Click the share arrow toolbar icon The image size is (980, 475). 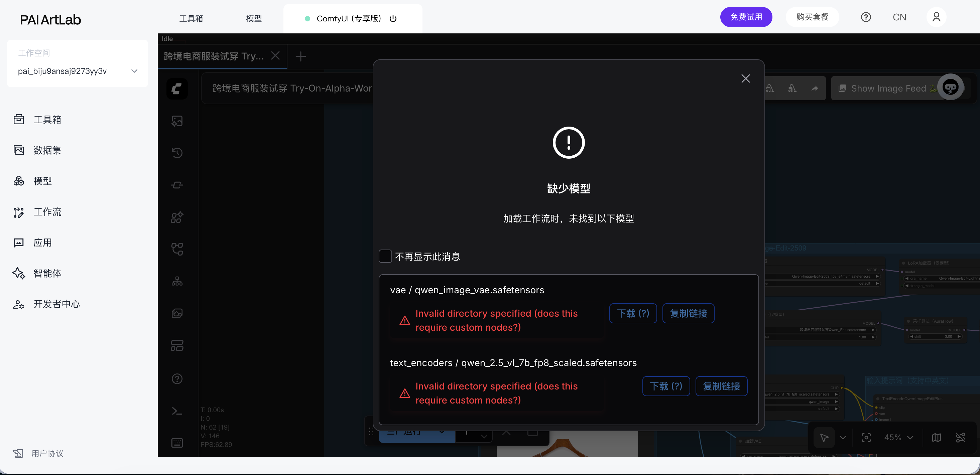point(814,89)
